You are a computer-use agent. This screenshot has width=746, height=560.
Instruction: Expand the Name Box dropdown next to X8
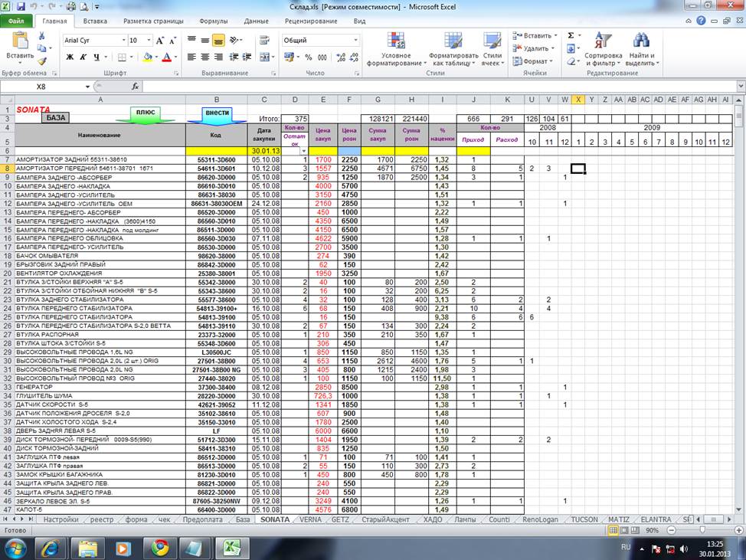coord(87,87)
